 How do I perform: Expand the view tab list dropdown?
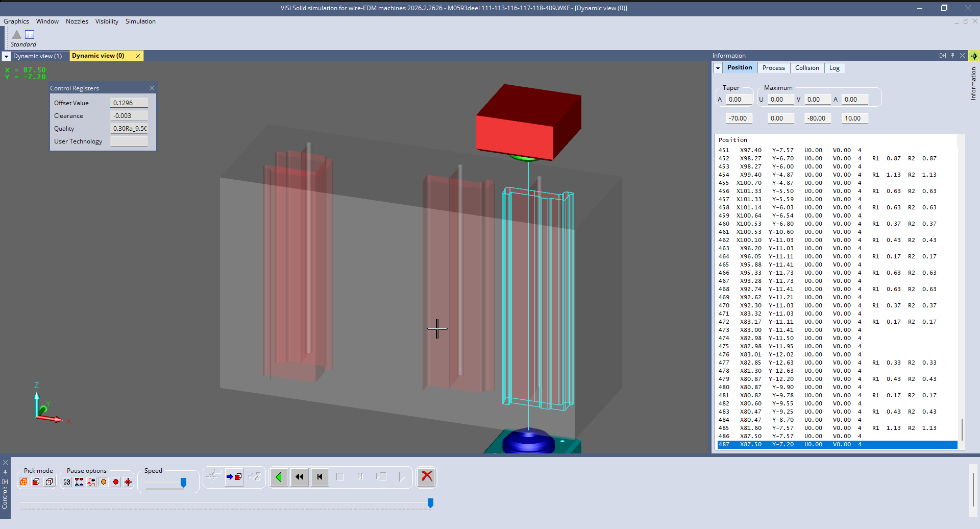point(6,56)
